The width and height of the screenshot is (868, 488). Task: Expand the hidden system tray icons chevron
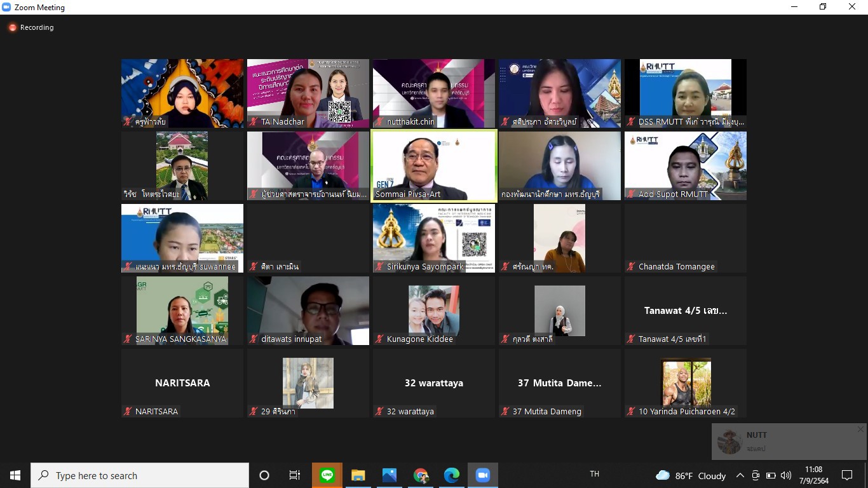[740, 475]
